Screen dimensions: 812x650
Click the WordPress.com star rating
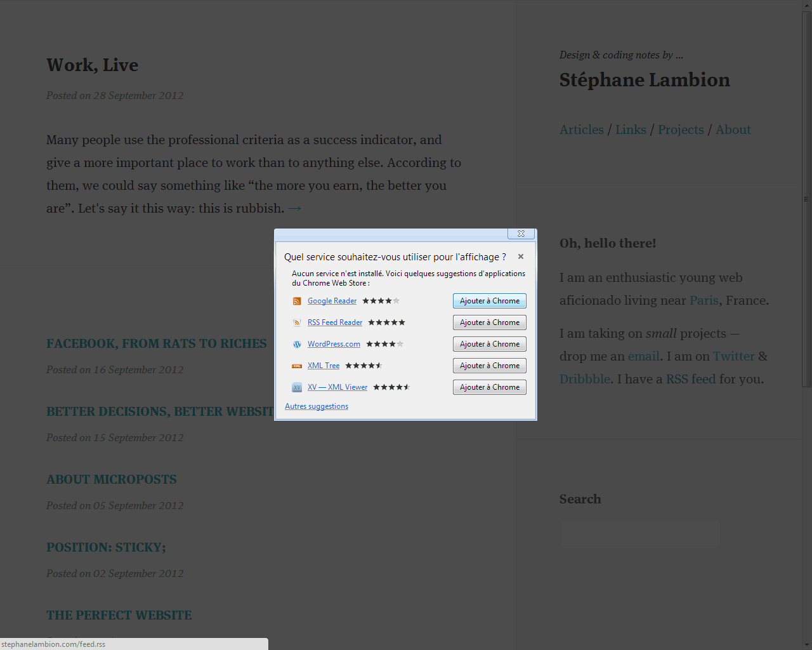[384, 344]
